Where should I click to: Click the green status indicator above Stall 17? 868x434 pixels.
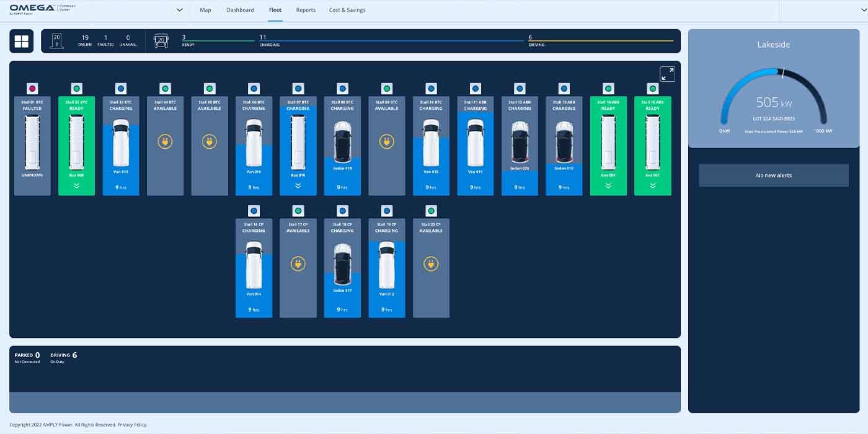[298, 211]
